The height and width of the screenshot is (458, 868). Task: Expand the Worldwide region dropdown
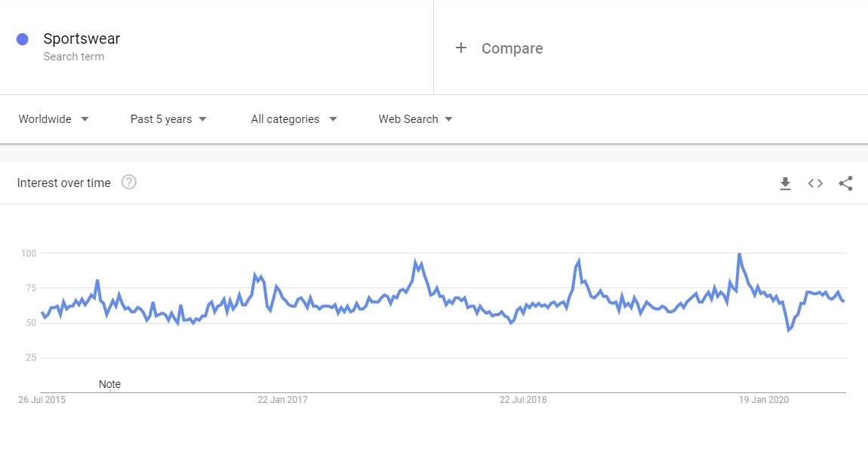[x=54, y=119]
